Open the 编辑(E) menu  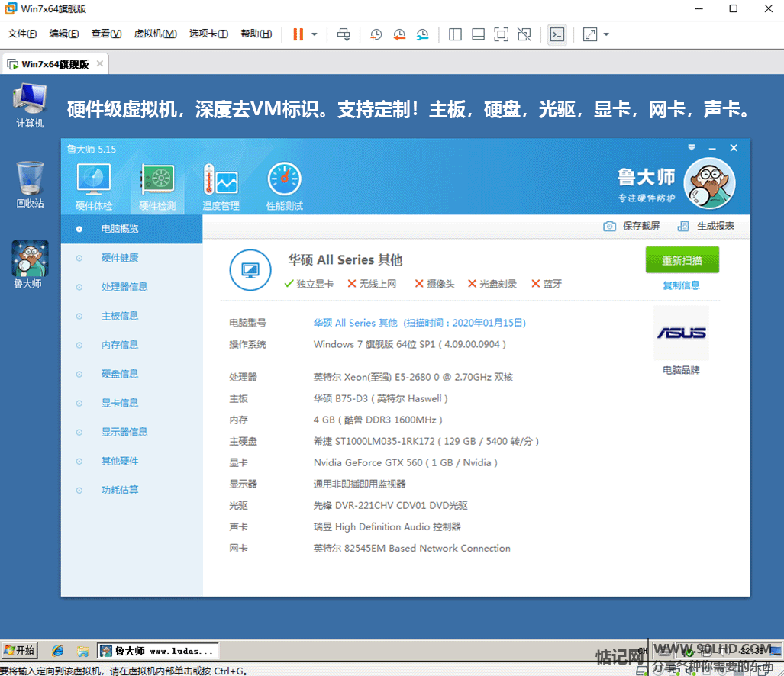(x=64, y=34)
